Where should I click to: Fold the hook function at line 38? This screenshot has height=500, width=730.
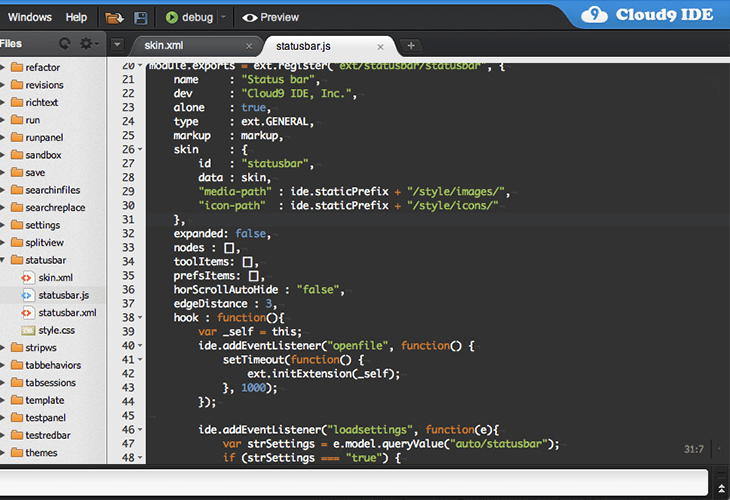coord(140,318)
